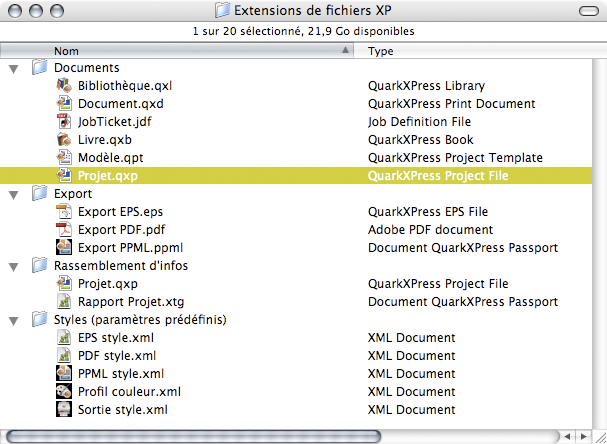The image size is (607, 444).
Task: Select Export PDF.pdf file name
Action: [121, 230]
